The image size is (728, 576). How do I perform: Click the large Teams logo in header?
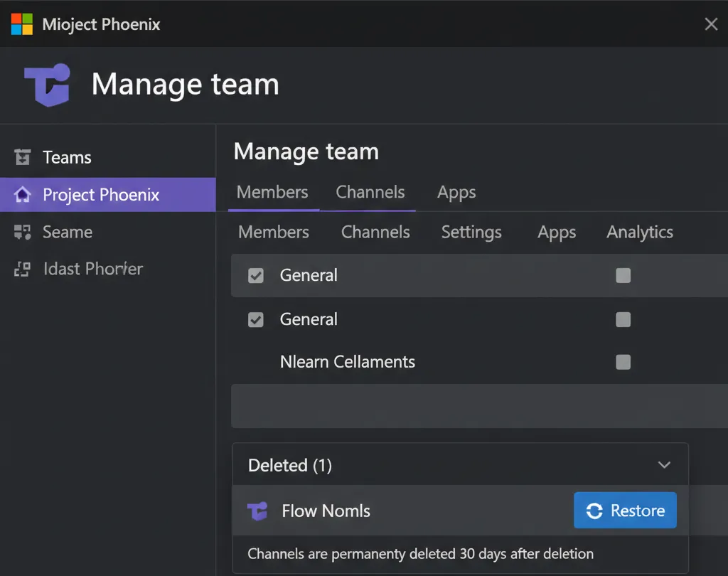click(x=48, y=85)
